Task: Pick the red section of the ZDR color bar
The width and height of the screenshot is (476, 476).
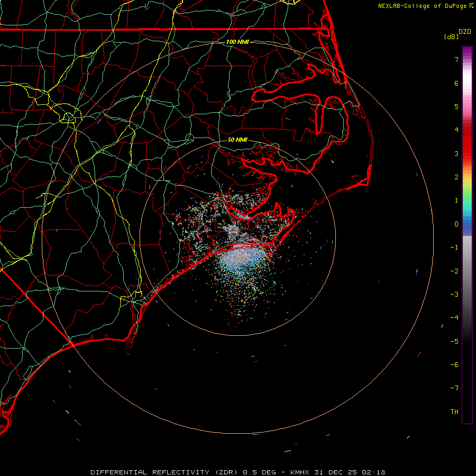Action: tap(466, 143)
